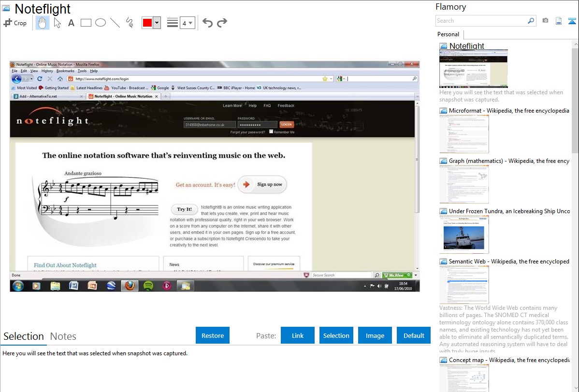Open the Personal tab

448,34
